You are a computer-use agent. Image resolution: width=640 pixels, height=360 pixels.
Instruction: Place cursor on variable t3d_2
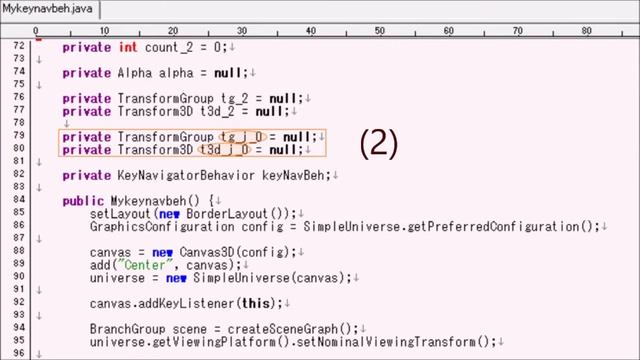(218, 111)
